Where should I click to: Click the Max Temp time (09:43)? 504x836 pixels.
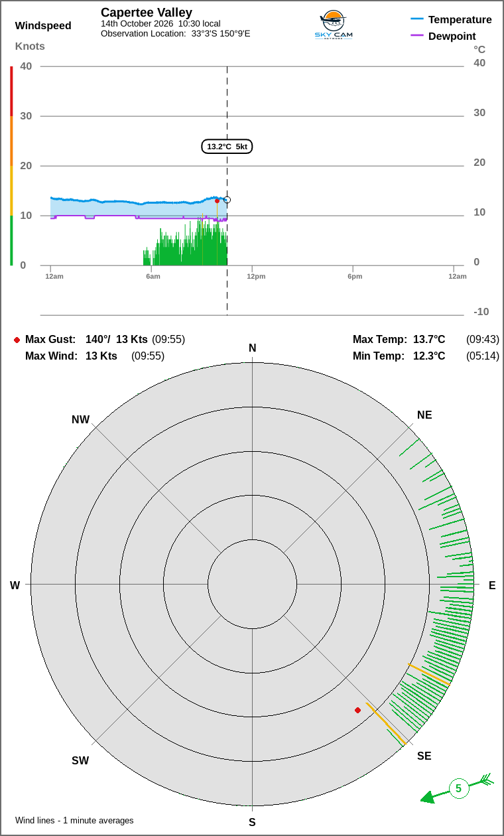coord(483,339)
